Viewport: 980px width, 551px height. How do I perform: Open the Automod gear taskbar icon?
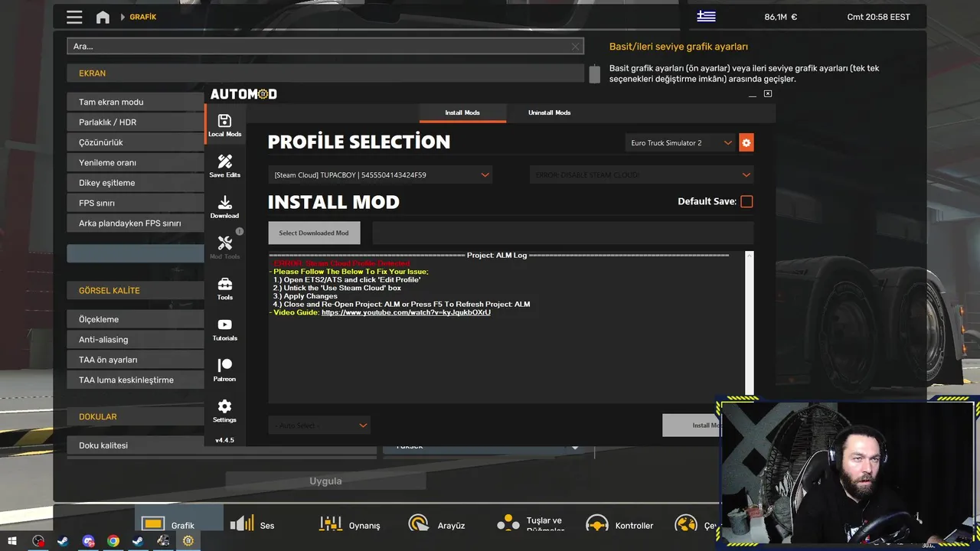click(x=188, y=541)
